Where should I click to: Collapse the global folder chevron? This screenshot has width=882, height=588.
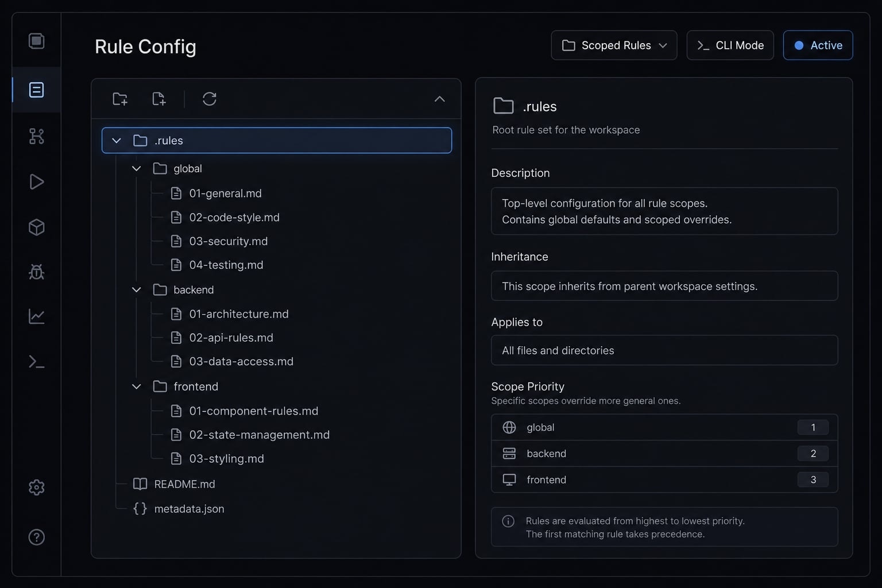136,169
